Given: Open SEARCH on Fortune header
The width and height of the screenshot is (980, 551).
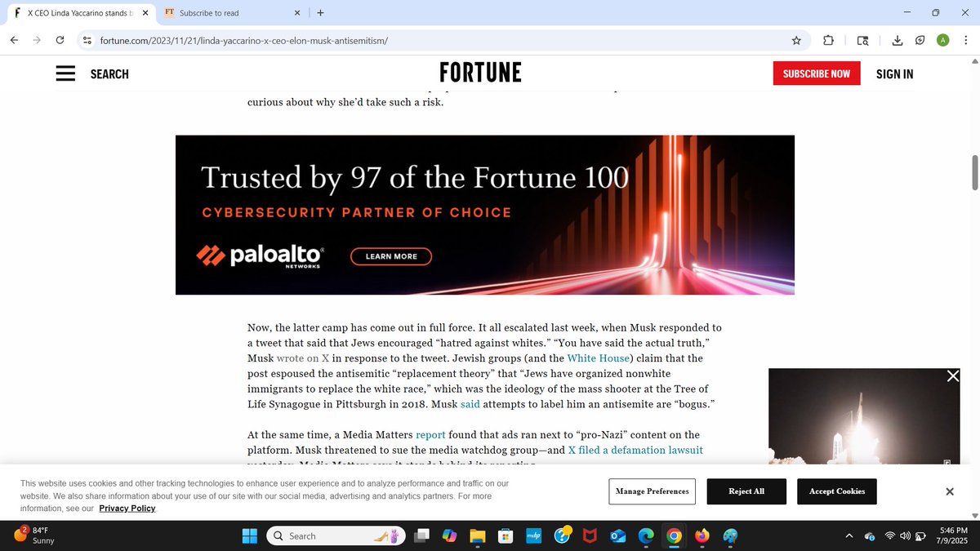Looking at the screenshot, I should pos(109,74).
